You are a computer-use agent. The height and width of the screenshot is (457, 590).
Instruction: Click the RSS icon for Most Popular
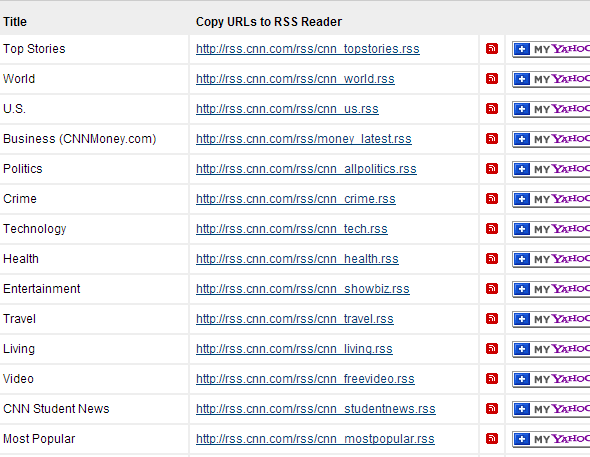click(492, 439)
